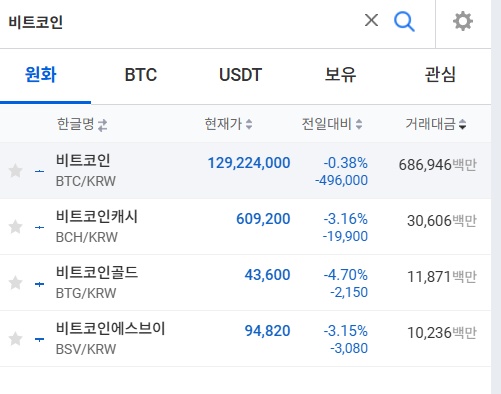The image size is (501, 394).
Task: Focus the search field containing 비트코인
Action: coord(180,22)
